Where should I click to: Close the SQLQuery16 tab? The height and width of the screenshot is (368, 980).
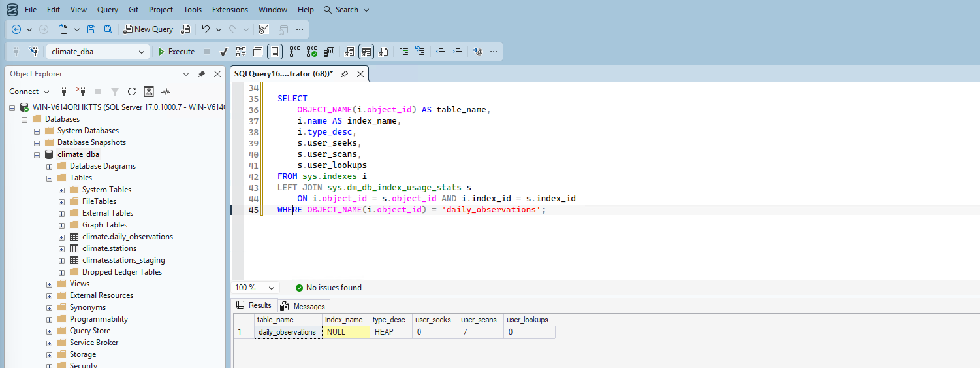359,74
